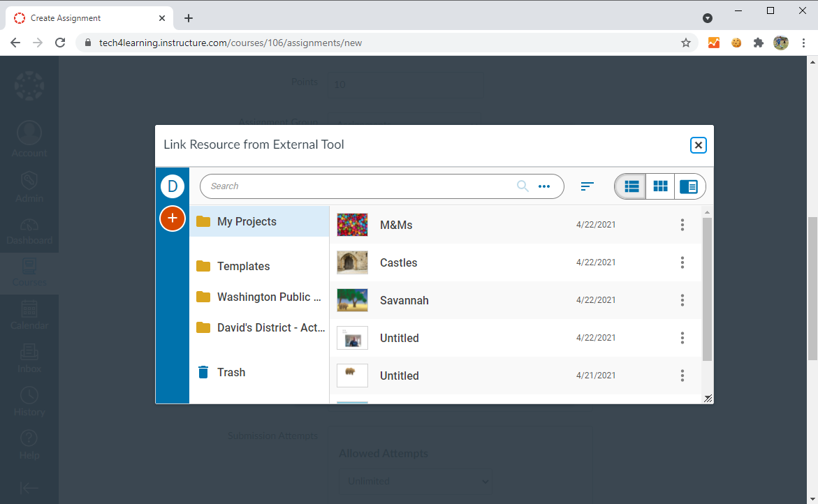Switch to preview pane view
Screen dimensions: 818x504
(689, 186)
